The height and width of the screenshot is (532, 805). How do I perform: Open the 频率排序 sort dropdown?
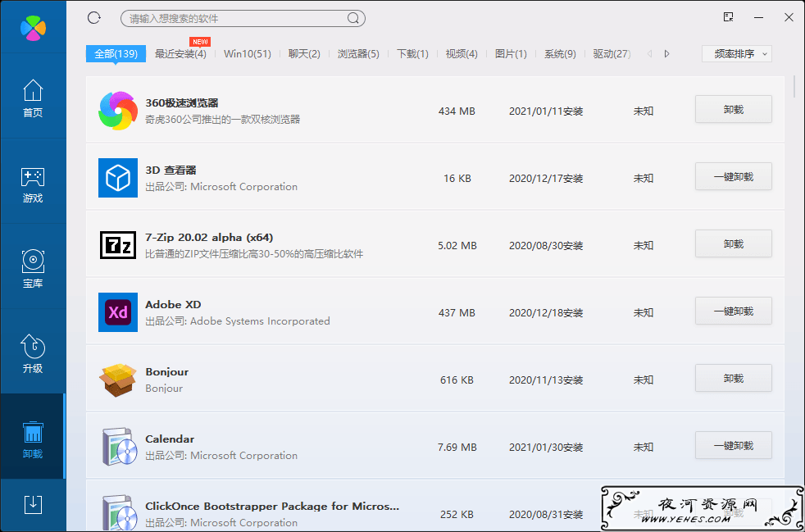(x=737, y=54)
